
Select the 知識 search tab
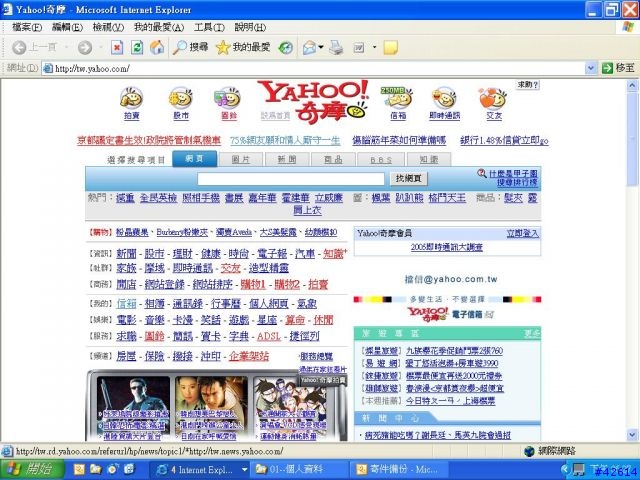[429, 159]
